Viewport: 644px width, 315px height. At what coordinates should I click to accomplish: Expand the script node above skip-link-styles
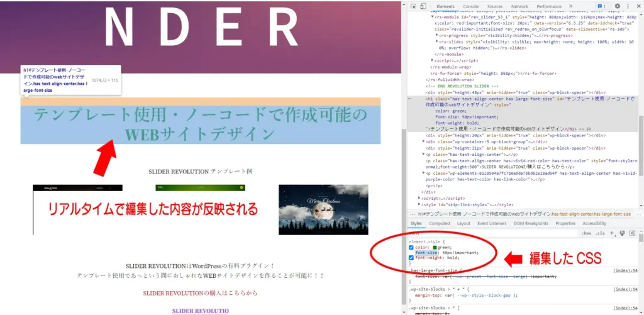click(419, 198)
